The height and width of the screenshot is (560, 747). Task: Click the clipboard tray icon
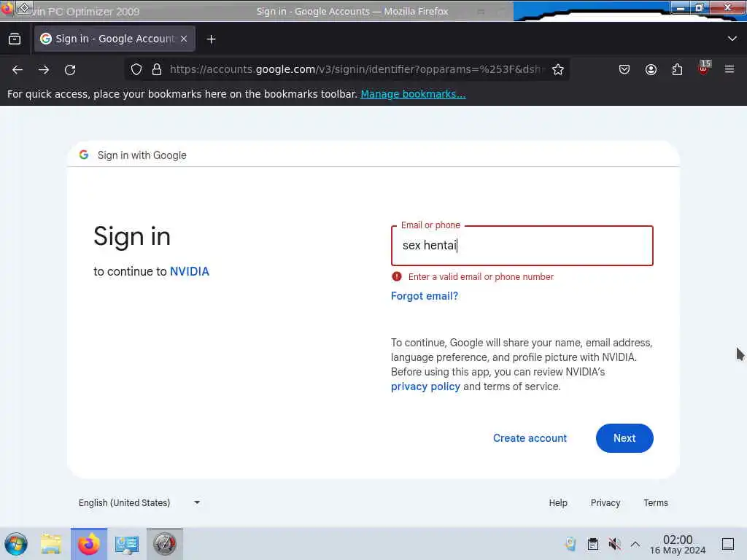pyautogui.click(x=592, y=544)
